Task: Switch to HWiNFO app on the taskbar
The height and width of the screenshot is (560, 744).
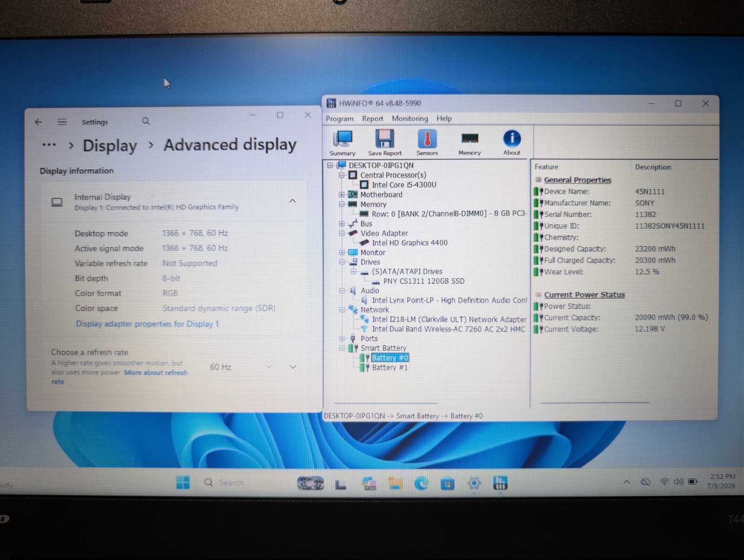Action: [500, 483]
